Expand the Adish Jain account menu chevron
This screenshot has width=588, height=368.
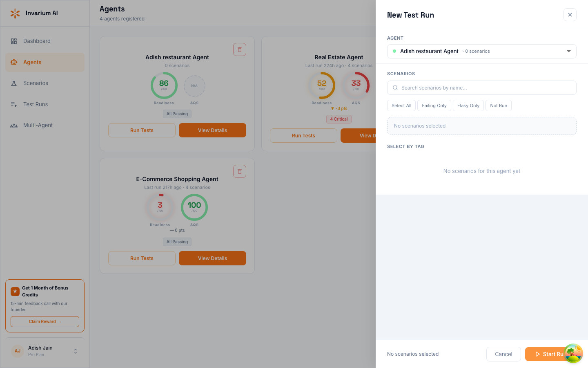click(x=76, y=351)
